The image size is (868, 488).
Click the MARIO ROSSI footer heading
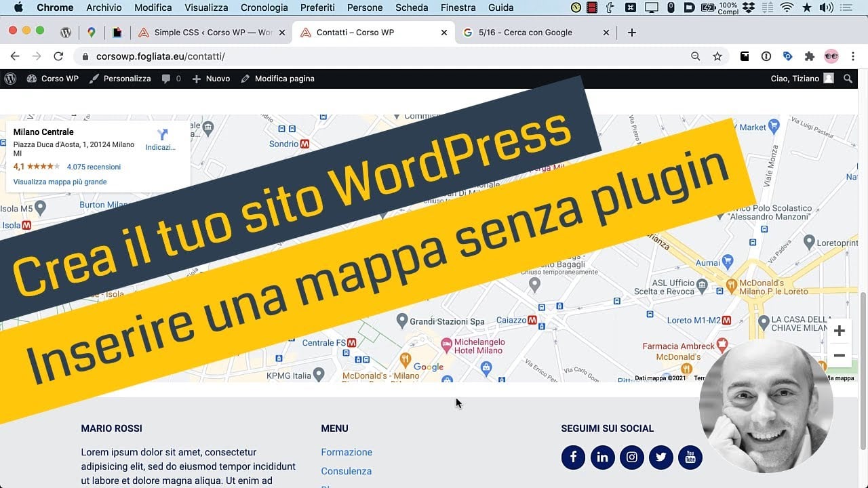pyautogui.click(x=111, y=428)
